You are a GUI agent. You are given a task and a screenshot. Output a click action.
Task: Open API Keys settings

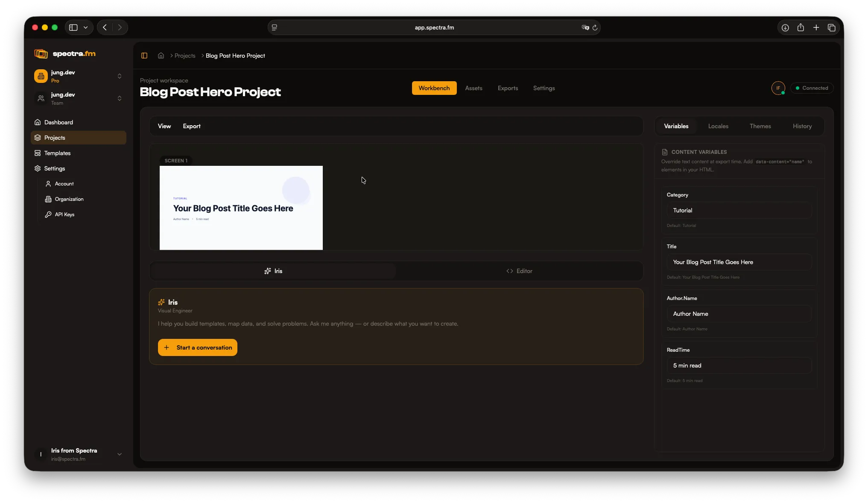(63, 215)
